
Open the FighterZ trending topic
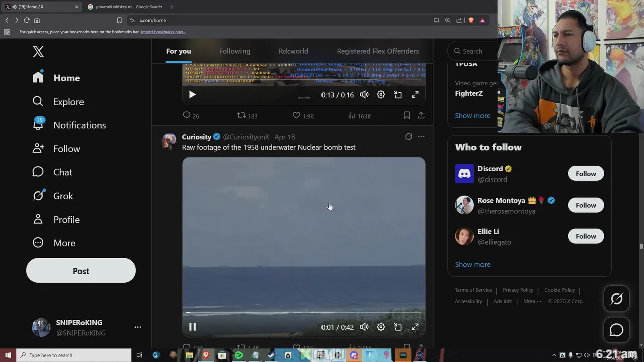[x=469, y=93]
